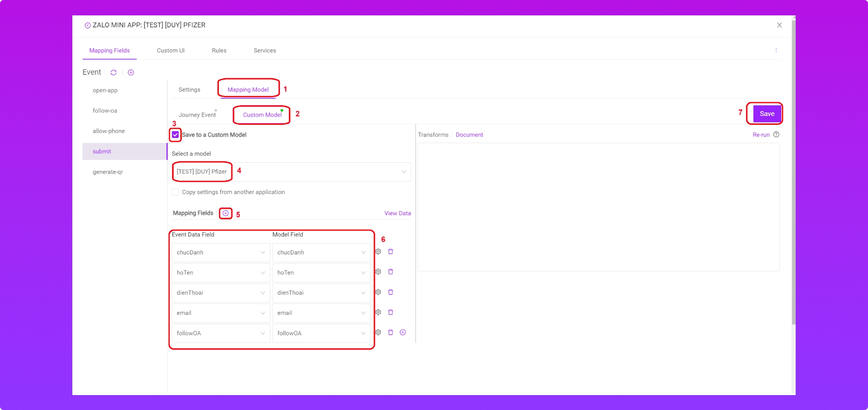Viewport: 868px width, 410px height.
Task: Add a new event with plus icon
Action: click(x=131, y=73)
